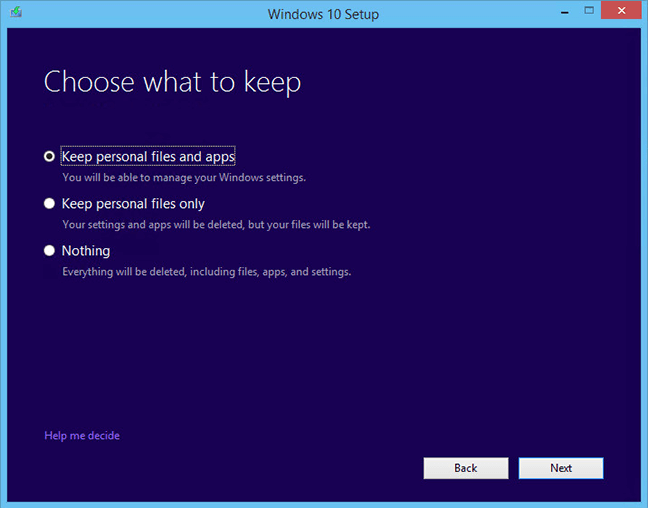The width and height of the screenshot is (648, 508).
Task: Select the 'Nothing' radio button
Action: [49, 250]
